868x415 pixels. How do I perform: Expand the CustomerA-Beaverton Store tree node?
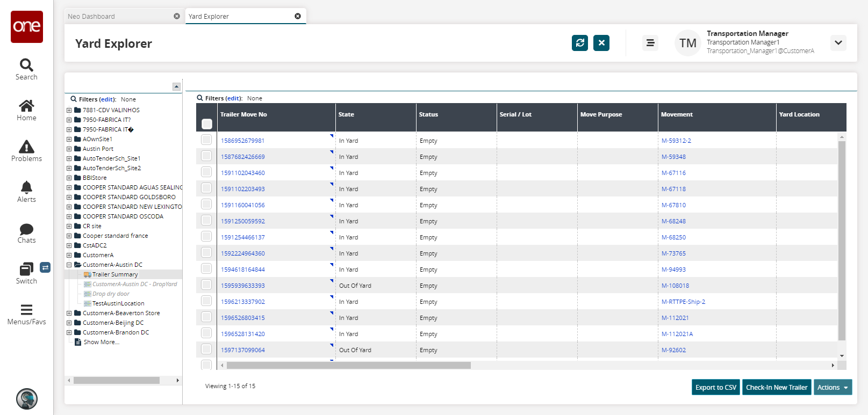coord(69,313)
